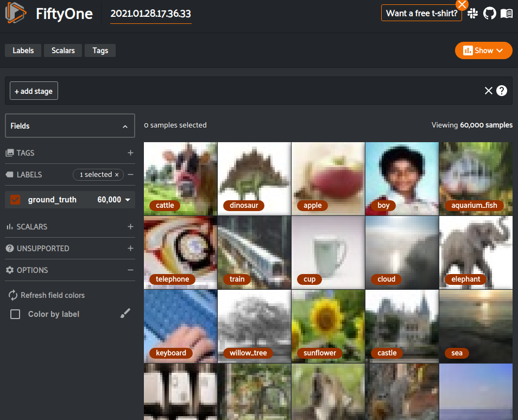The width and height of the screenshot is (518, 420).
Task: Click Refresh field colors
Action: (53, 295)
